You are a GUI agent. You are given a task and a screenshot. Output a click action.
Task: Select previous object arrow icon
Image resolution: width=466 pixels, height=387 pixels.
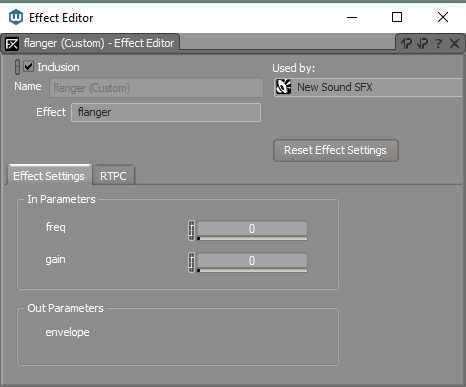[x=406, y=43]
